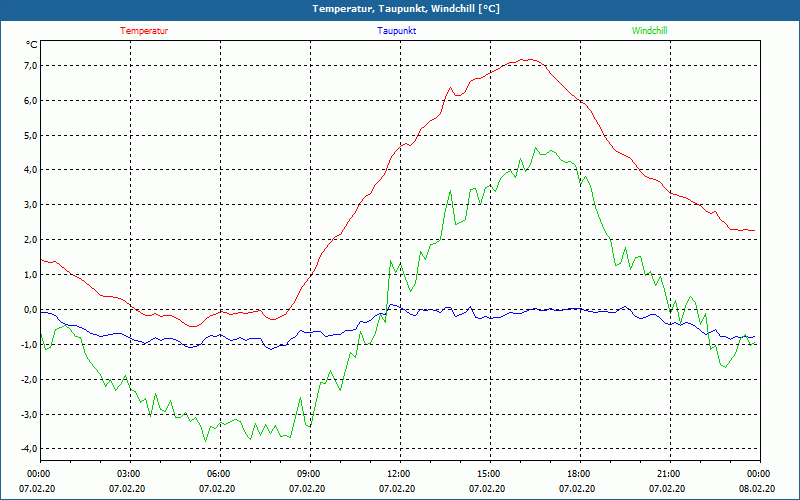The image size is (800, 500).
Task: Click the blue Taupunkt legend label
Action: point(396,31)
